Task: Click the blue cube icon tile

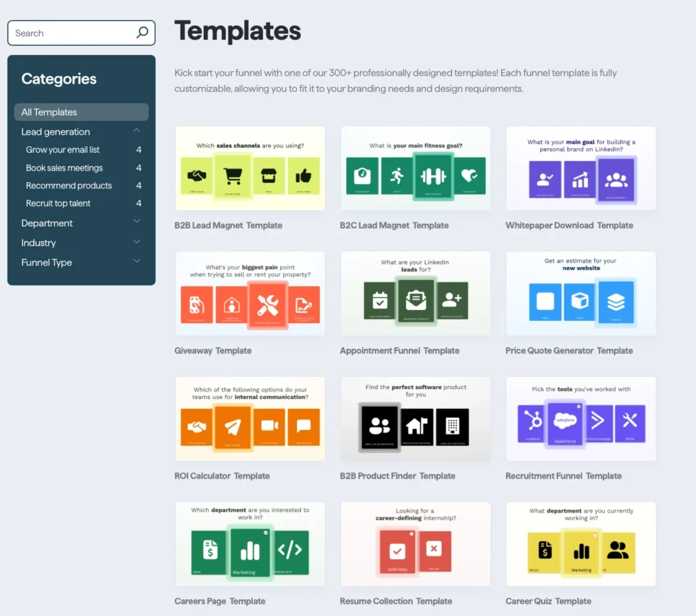Action: coord(580,302)
